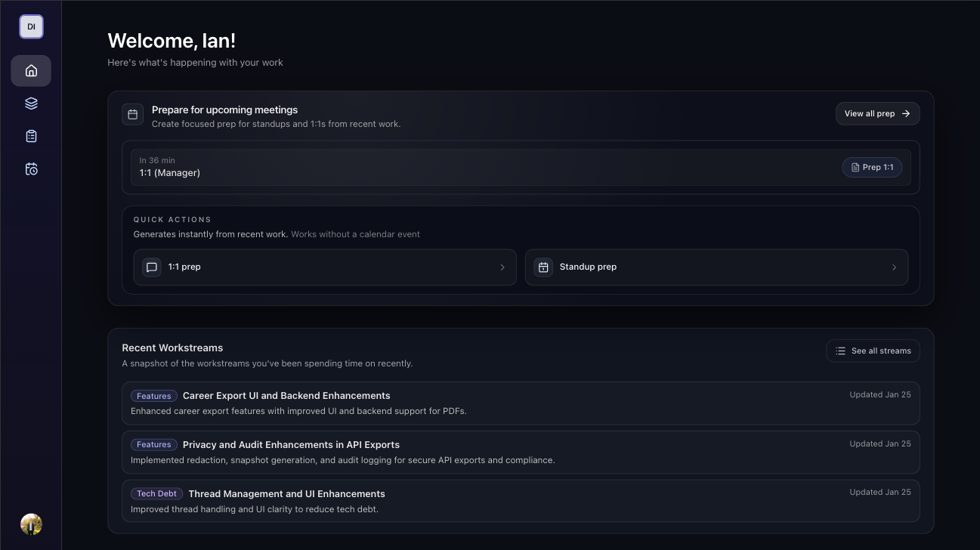Image resolution: width=980 pixels, height=550 pixels.
Task: Click the DI workspace avatar
Action: [31, 26]
